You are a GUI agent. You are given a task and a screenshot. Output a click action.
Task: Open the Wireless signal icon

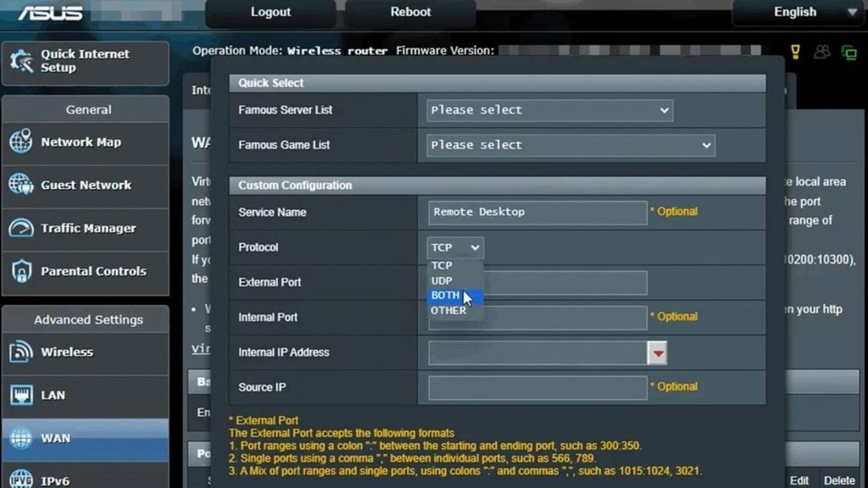21,352
